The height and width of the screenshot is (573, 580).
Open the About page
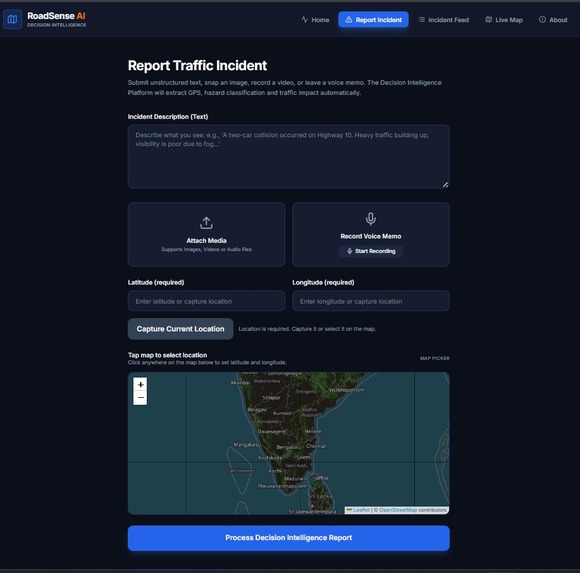pos(553,20)
